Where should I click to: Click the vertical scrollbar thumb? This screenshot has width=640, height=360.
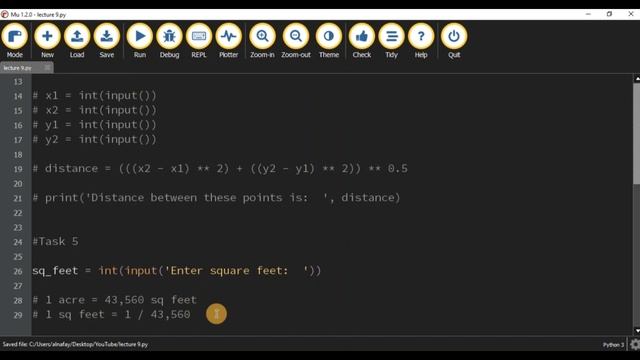[637, 133]
